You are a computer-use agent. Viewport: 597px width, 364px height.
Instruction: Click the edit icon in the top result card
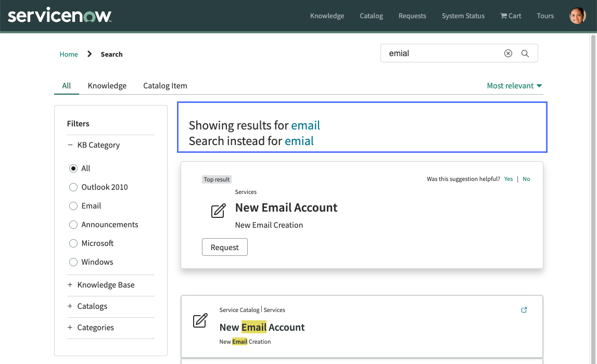(x=219, y=210)
